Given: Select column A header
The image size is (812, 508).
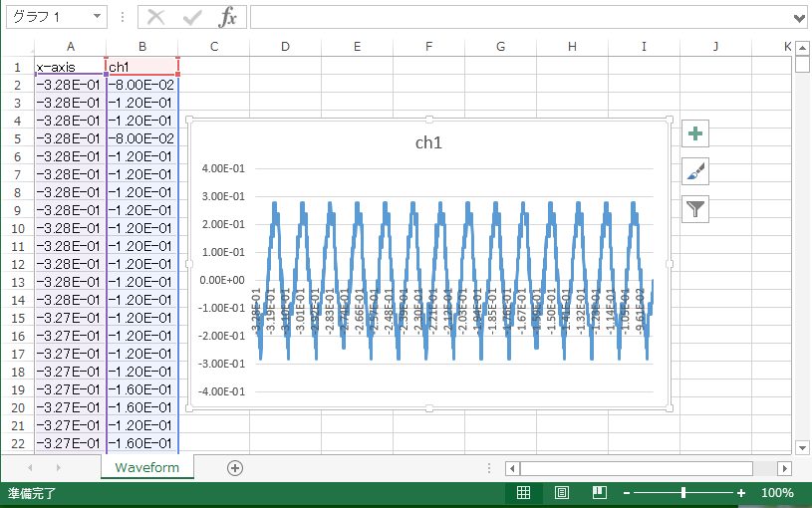Looking at the screenshot, I should [x=71, y=47].
